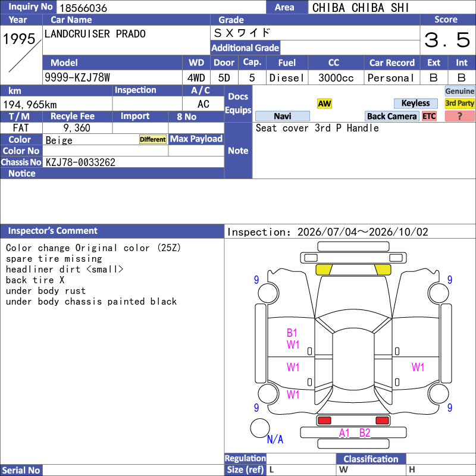Select color value Beige
This screenshot has width=476, height=476.
[59, 140]
